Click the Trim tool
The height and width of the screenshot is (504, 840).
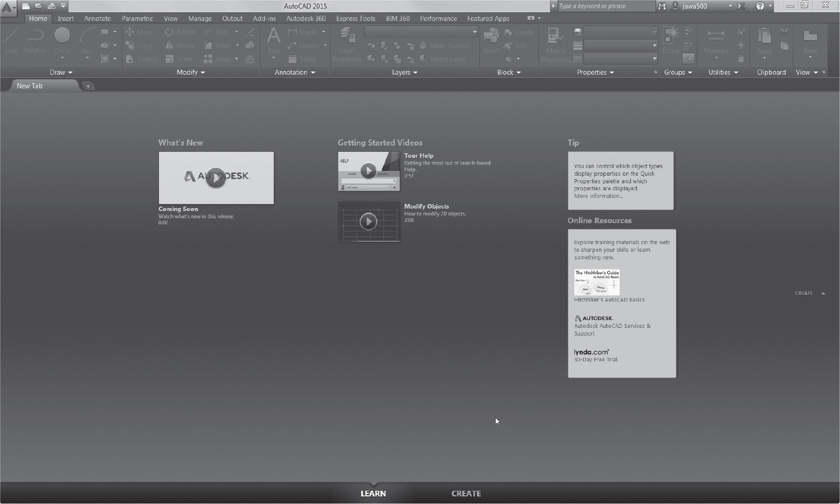[216, 32]
